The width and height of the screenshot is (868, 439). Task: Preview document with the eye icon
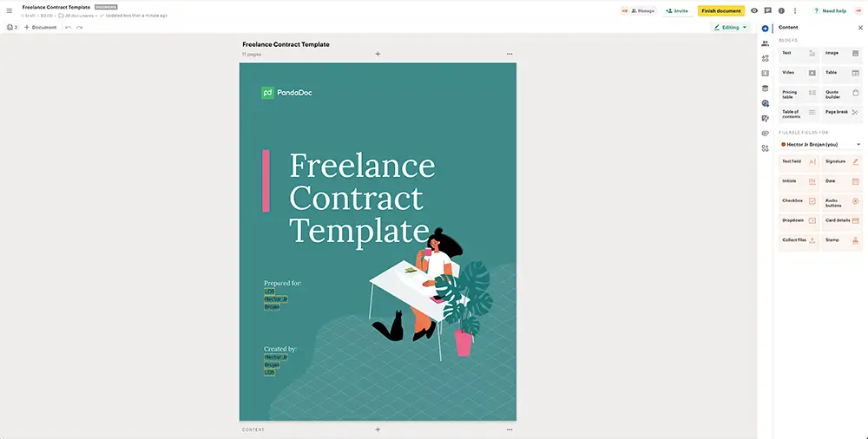(x=754, y=10)
